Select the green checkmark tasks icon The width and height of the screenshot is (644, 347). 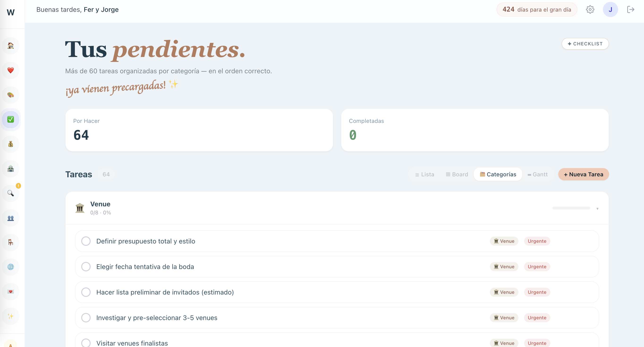[x=10, y=119]
